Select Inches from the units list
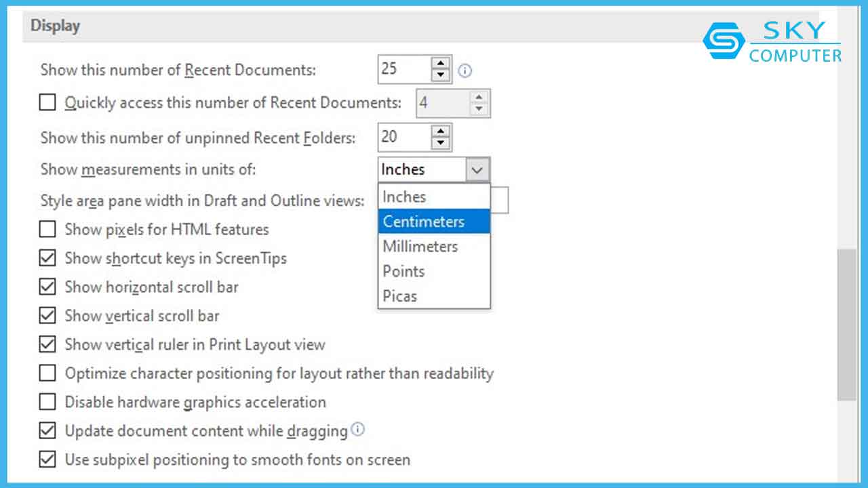The height and width of the screenshot is (488, 868). [x=434, y=197]
